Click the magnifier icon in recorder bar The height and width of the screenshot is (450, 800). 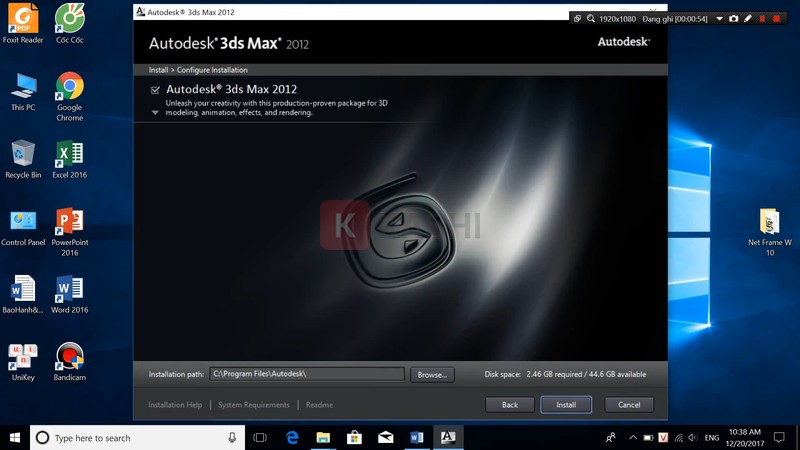tap(591, 18)
